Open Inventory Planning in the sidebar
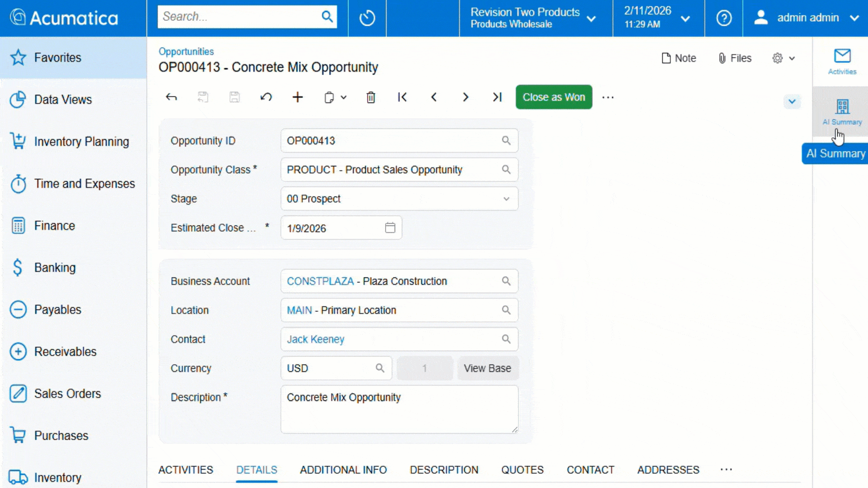Viewport: 868px width, 488px height. click(x=73, y=142)
